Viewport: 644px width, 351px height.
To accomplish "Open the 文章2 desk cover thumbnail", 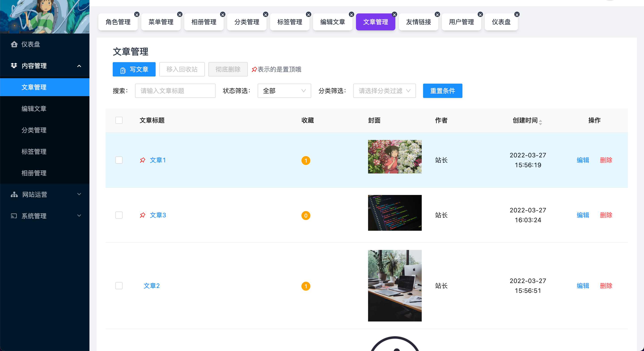I will pos(395,286).
